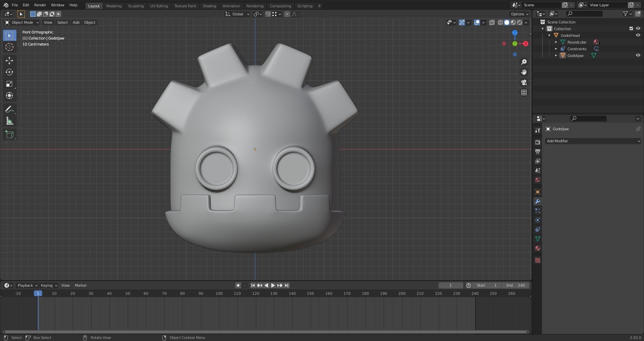Image resolution: width=644 pixels, height=341 pixels.
Task: Jump to the timeline start
Action: point(253,285)
